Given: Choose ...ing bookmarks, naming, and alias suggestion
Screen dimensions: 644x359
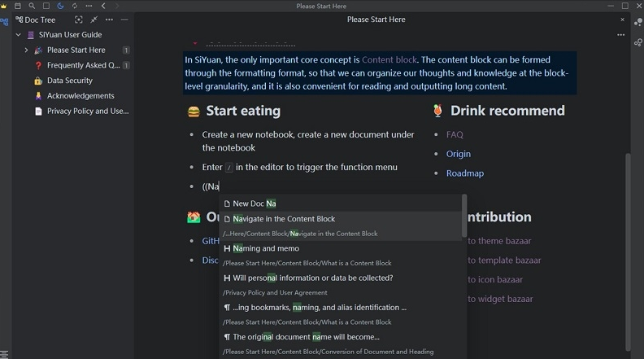Looking at the screenshot, I should [341, 314].
